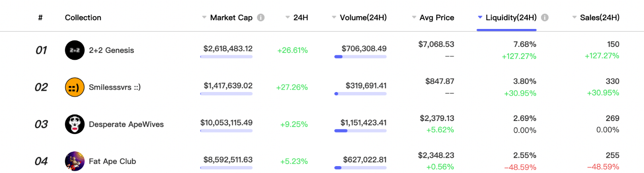Open the 2+2 Genesis collection link
Viewport: 644px width, 173px height.
112,50
